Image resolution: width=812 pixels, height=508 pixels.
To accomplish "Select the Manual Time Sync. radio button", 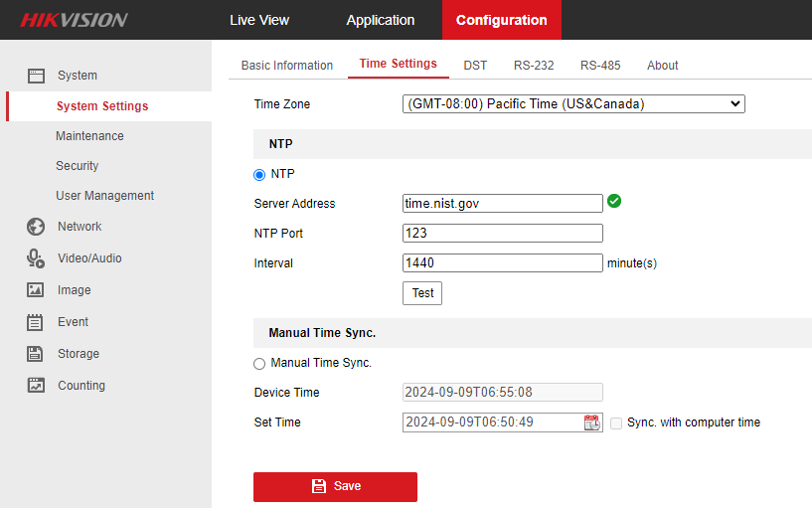I will [x=260, y=364].
